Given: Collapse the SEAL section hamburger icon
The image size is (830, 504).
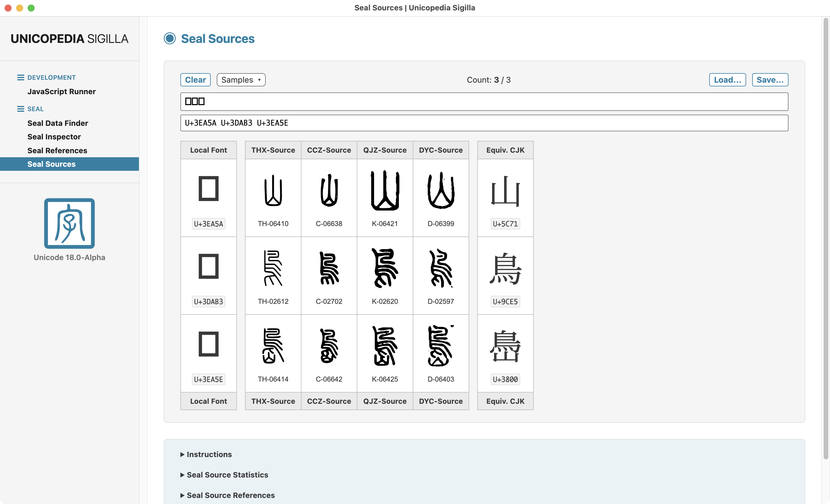Looking at the screenshot, I should click(20, 109).
